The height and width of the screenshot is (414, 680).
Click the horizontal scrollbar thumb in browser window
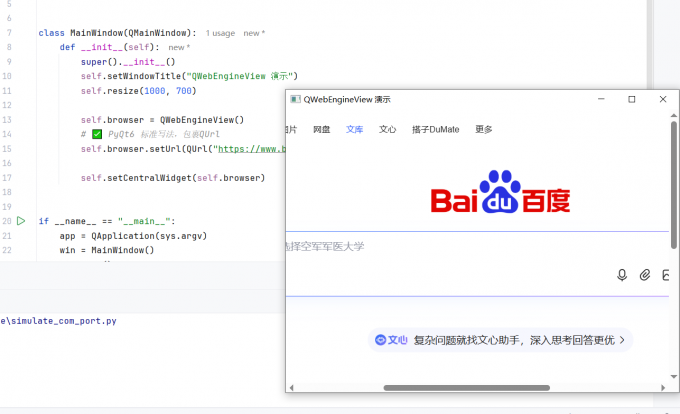pos(467,388)
